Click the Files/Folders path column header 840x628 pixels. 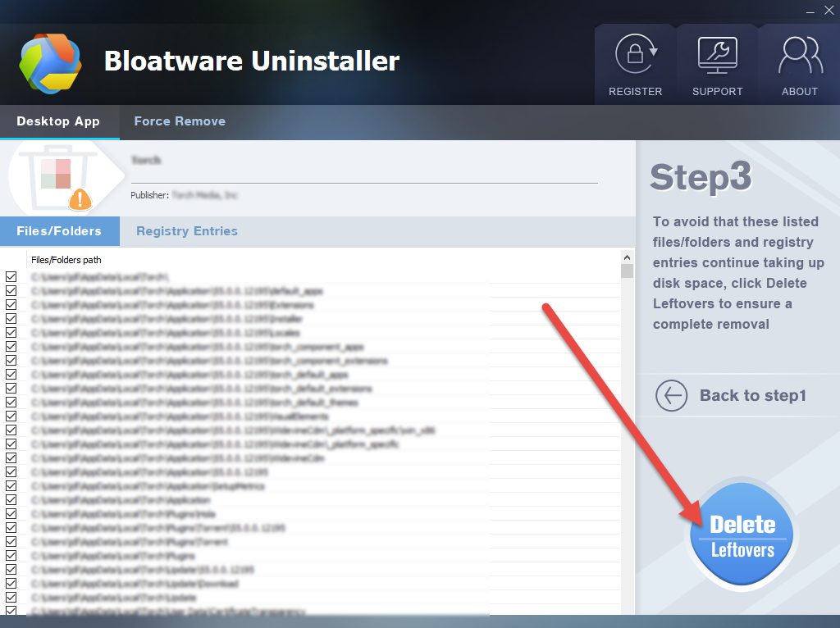click(x=66, y=260)
